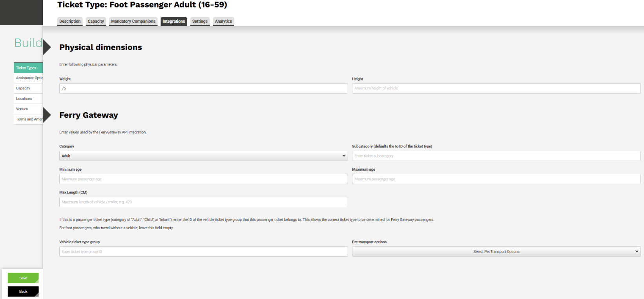Expand the Select Pet Transport Options dropdown

click(496, 252)
